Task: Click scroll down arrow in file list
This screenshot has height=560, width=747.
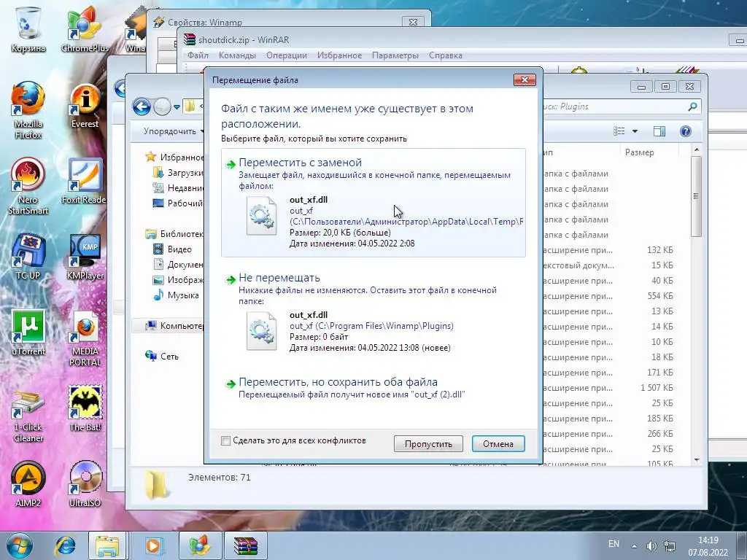Action: pyautogui.click(x=696, y=460)
